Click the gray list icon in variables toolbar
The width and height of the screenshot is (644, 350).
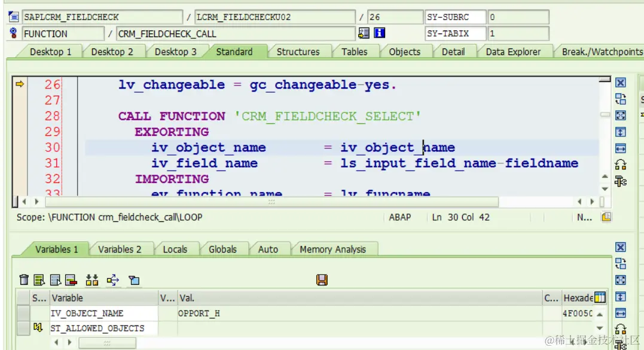click(x=55, y=280)
